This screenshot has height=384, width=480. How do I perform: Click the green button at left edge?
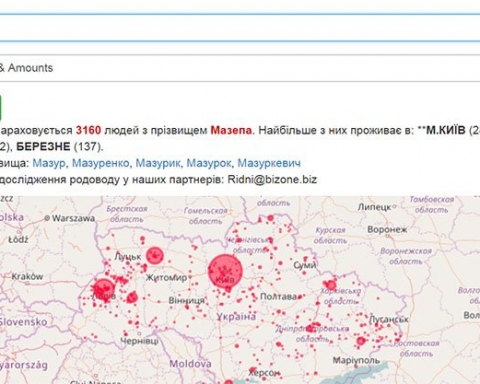(1, 107)
